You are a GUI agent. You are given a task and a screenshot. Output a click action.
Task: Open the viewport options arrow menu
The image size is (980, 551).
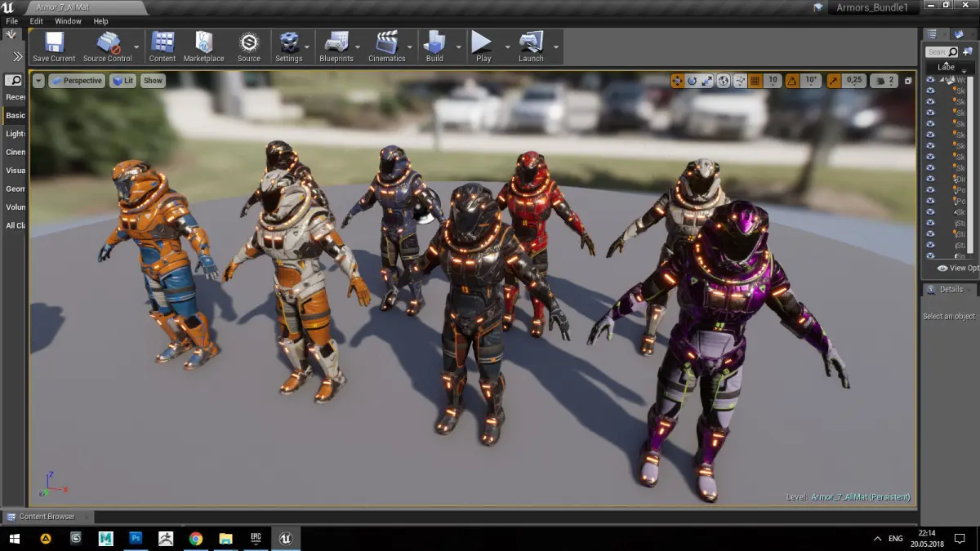38,81
